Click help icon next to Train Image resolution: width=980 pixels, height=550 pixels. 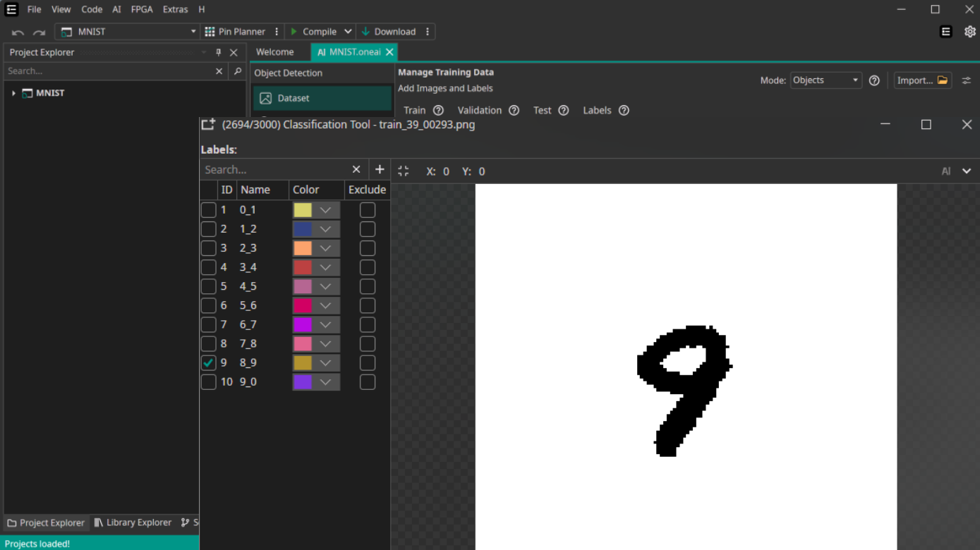[x=438, y=111]
